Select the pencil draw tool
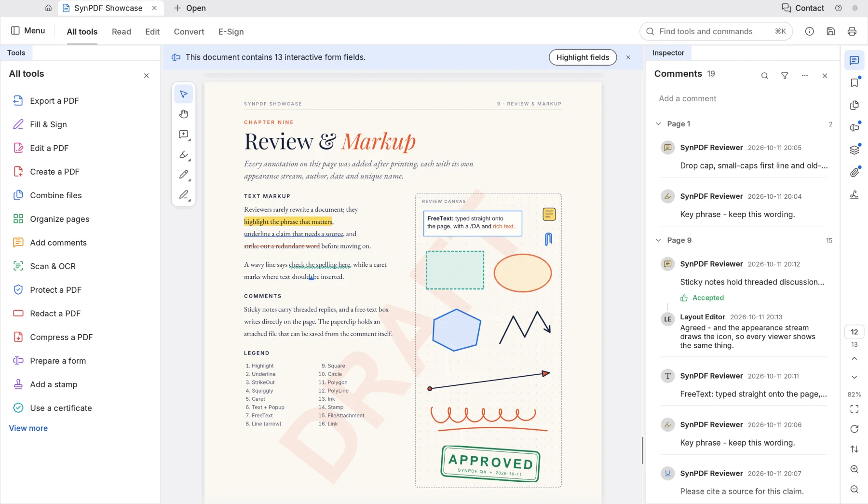 (x=184, y=175)
